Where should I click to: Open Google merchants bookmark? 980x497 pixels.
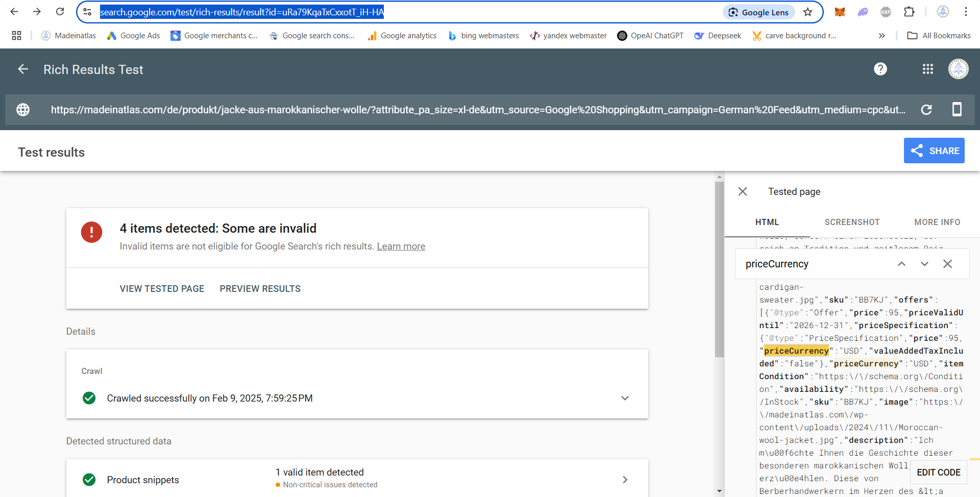[214, 36]
